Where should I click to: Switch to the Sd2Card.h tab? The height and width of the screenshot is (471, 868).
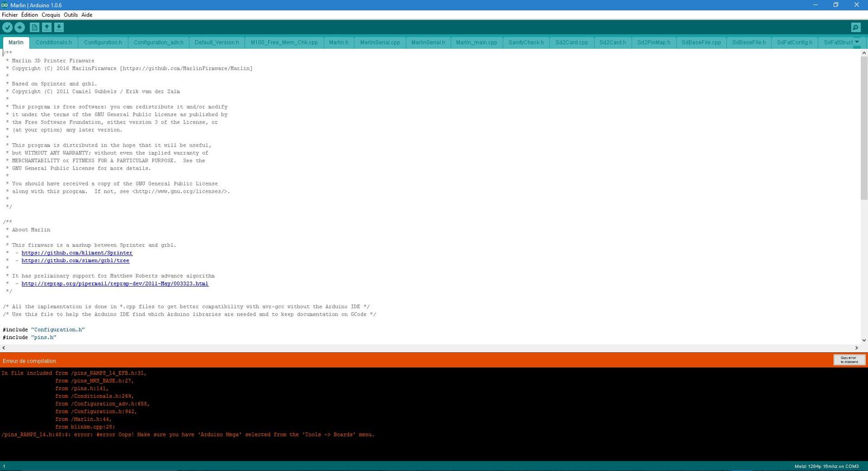click(x=612, y=42)
